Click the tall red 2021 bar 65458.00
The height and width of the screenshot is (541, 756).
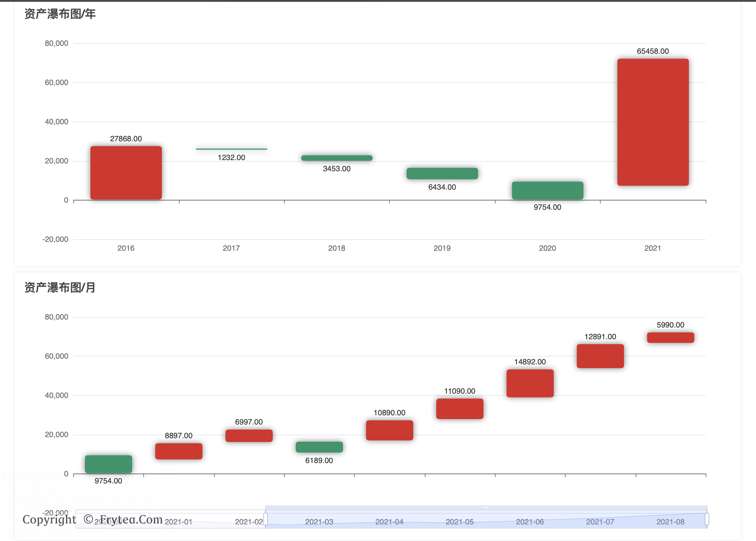coord(653,122)
